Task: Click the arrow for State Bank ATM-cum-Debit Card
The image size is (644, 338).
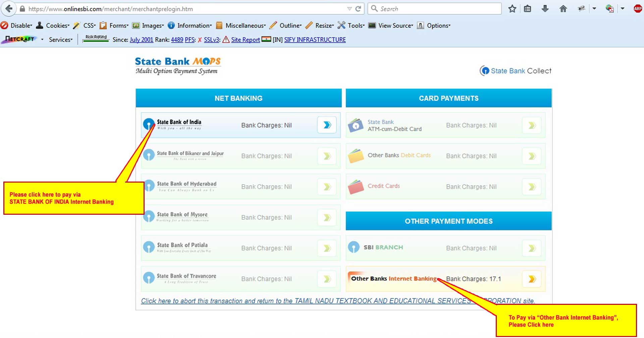Action: 532,125
